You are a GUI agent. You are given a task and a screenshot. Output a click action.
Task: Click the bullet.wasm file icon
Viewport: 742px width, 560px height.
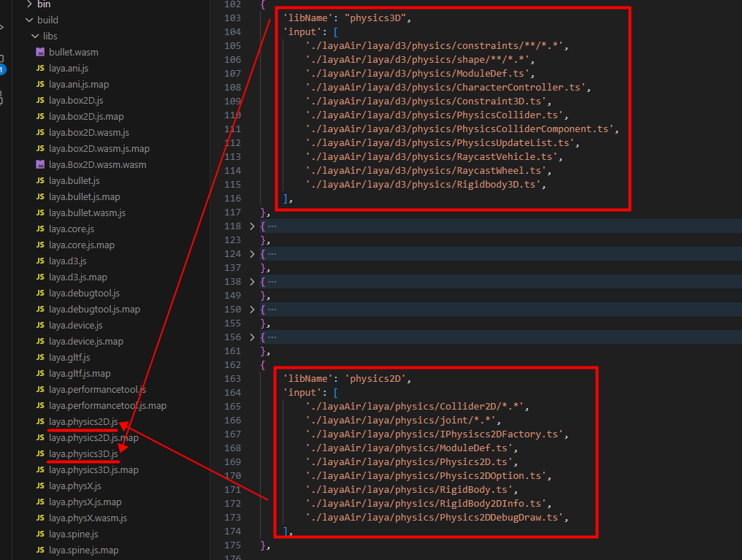point(40,53)
